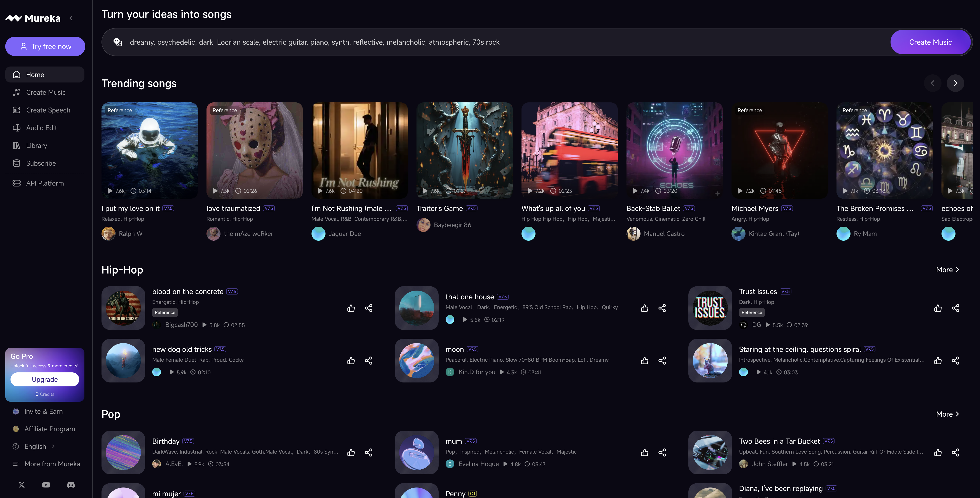The image size is (980, 498).
Task: Share the song 'Birthday'
Action: (x=368, y=452)
